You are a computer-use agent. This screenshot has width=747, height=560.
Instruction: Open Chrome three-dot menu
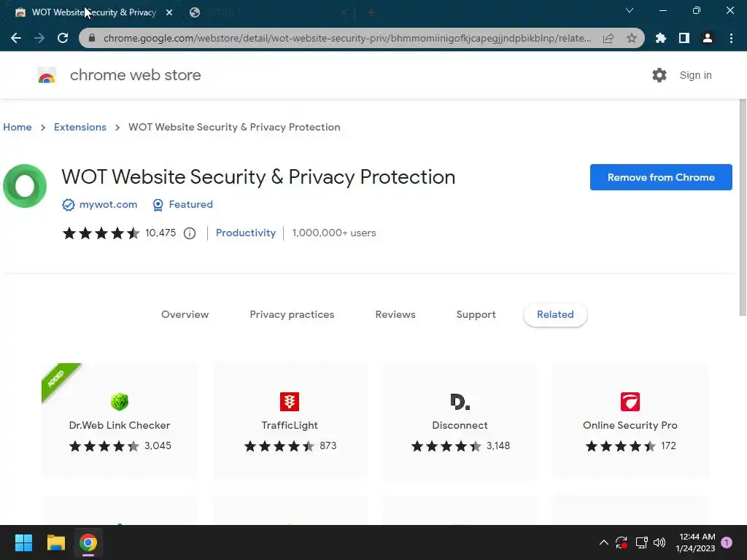(x=731, y=38)
